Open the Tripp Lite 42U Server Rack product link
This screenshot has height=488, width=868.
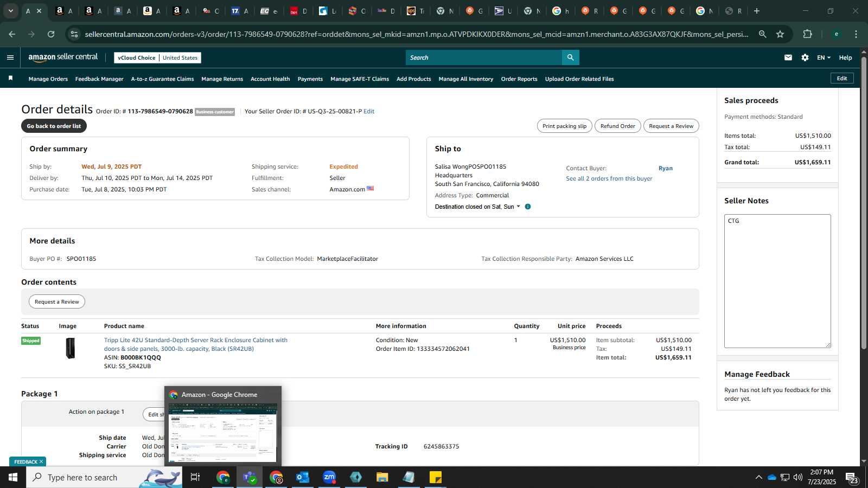pos(196,344)
